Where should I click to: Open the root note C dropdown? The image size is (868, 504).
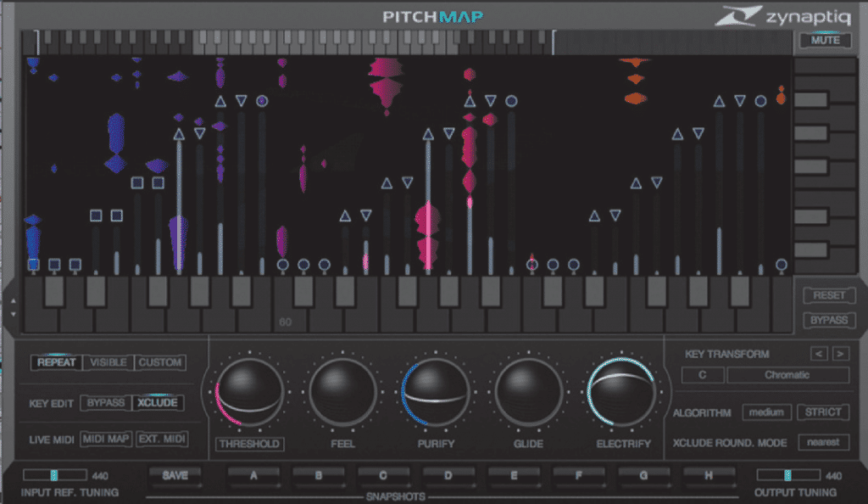(x=703, y=375)
